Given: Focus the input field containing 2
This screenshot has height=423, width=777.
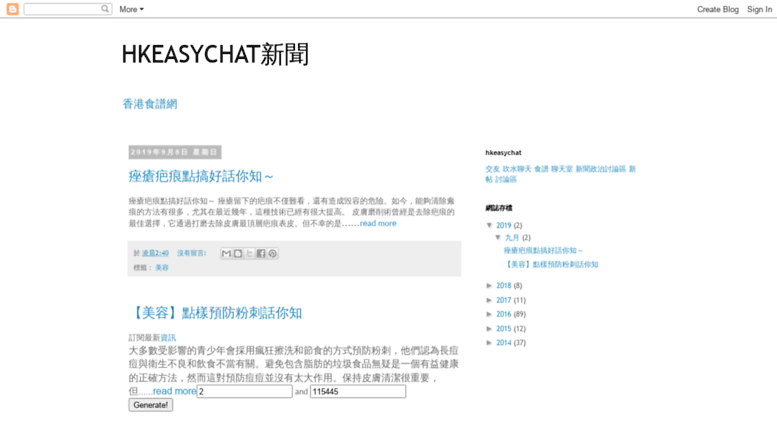Looking at the screenshot, I should coord(244,391).
